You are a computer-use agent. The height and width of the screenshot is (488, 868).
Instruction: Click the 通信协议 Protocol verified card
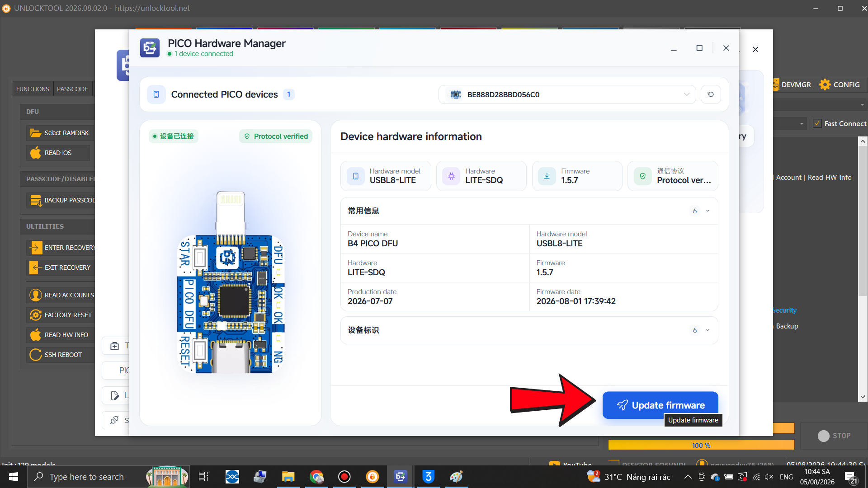pos(673,176)
